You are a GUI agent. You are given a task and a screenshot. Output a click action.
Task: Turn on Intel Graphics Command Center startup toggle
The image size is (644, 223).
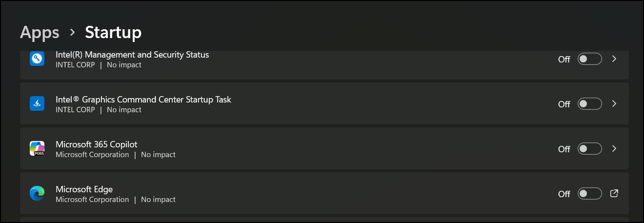pyautogui.click(x=589, y=104)
